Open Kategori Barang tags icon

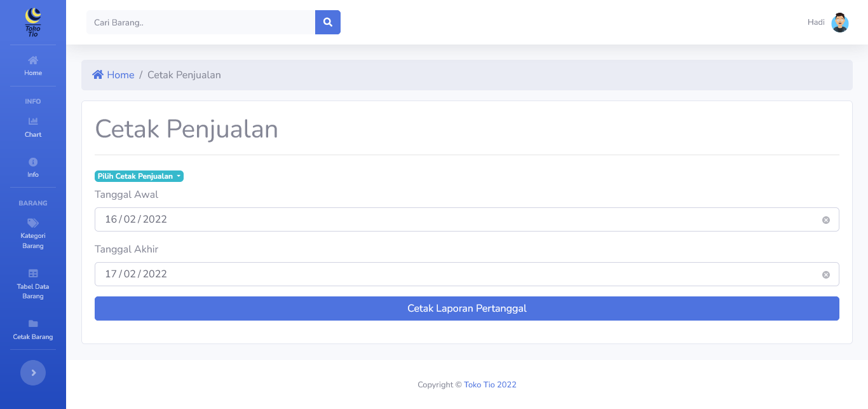click(33, 223)
